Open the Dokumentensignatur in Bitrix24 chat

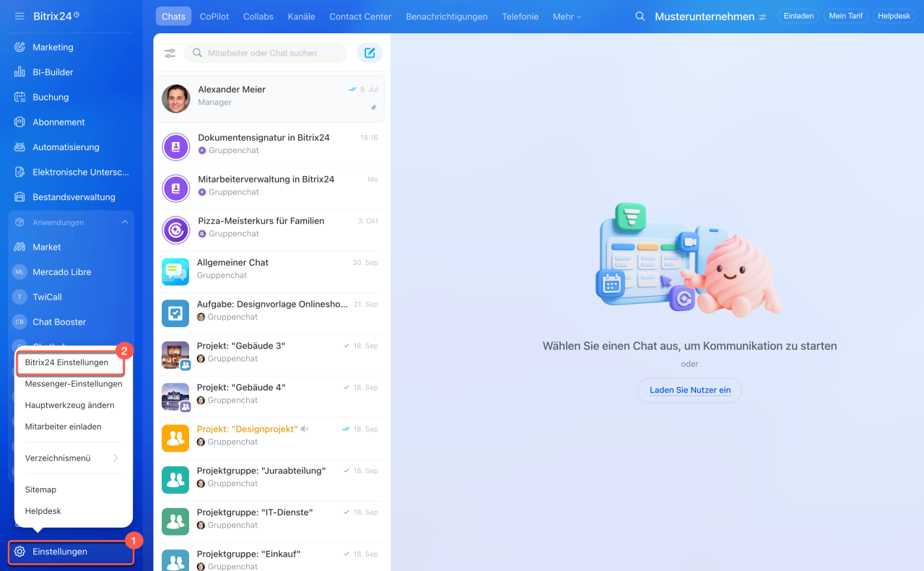click(271, 147)
